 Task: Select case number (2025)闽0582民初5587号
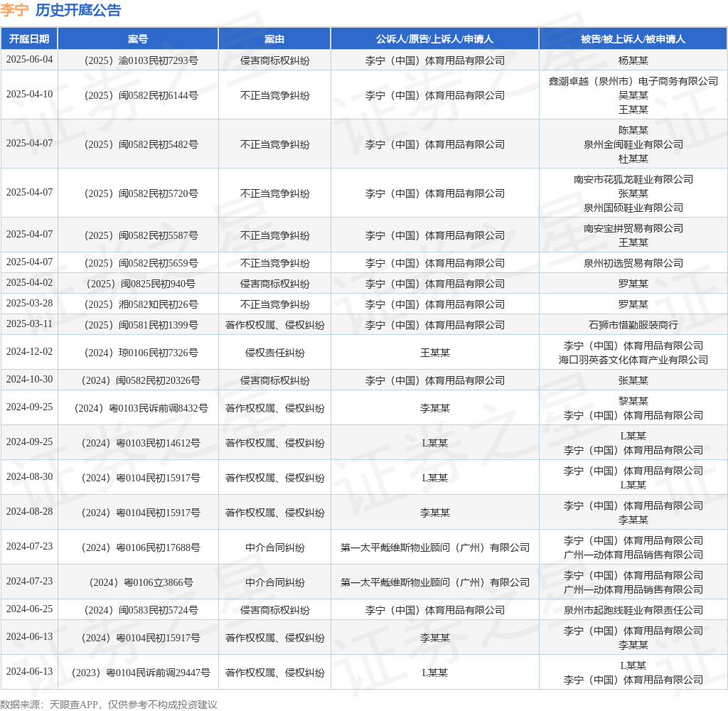point(141,236)
